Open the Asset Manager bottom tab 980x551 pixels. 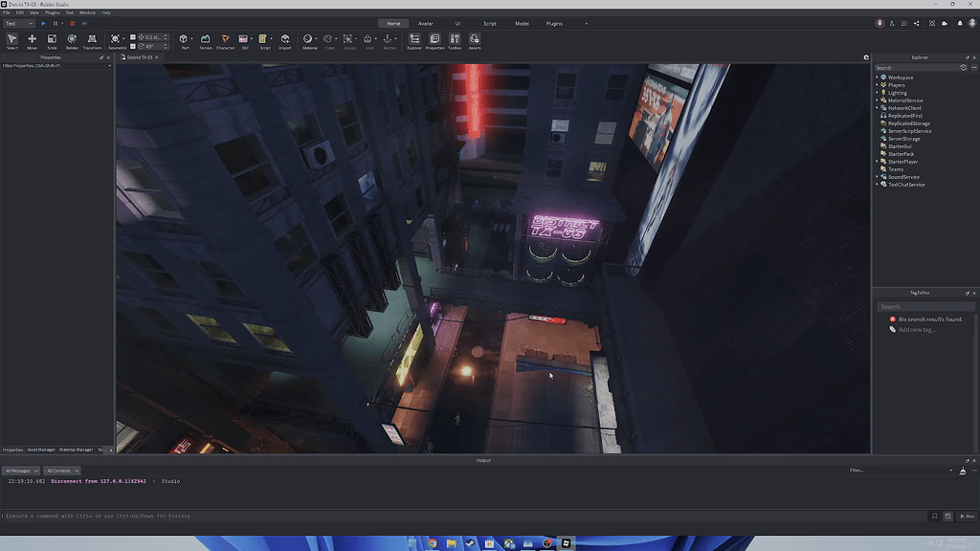41,450
